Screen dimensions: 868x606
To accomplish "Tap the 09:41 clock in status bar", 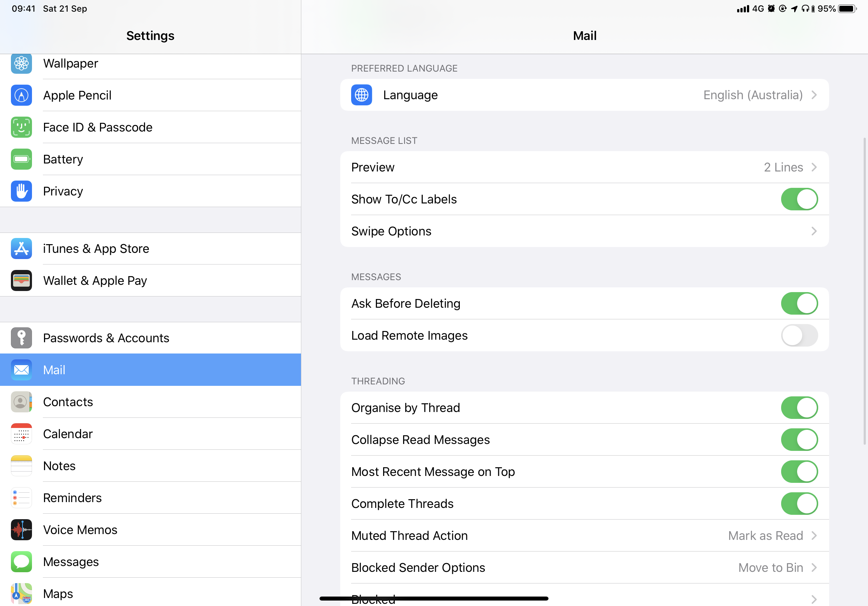I will [23, 9].
